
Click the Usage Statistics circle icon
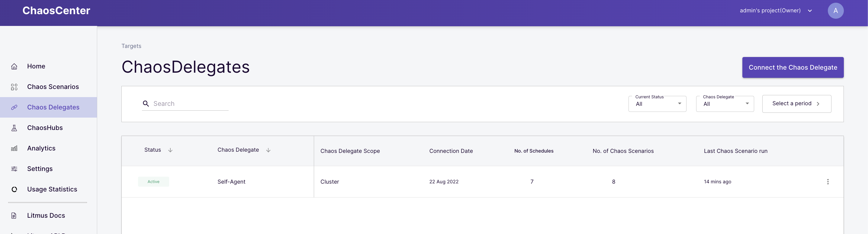(x=14, y=189)
